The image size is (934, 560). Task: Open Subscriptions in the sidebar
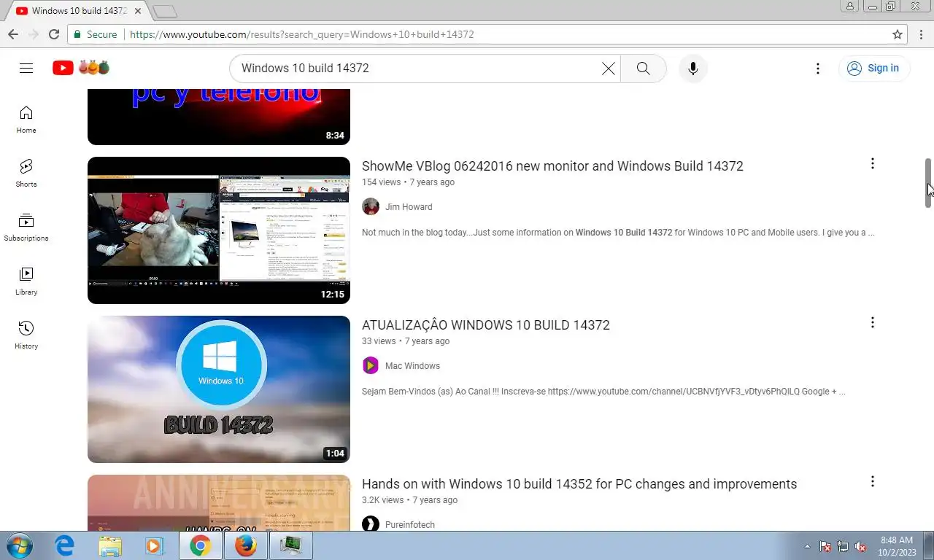[26, 227]
